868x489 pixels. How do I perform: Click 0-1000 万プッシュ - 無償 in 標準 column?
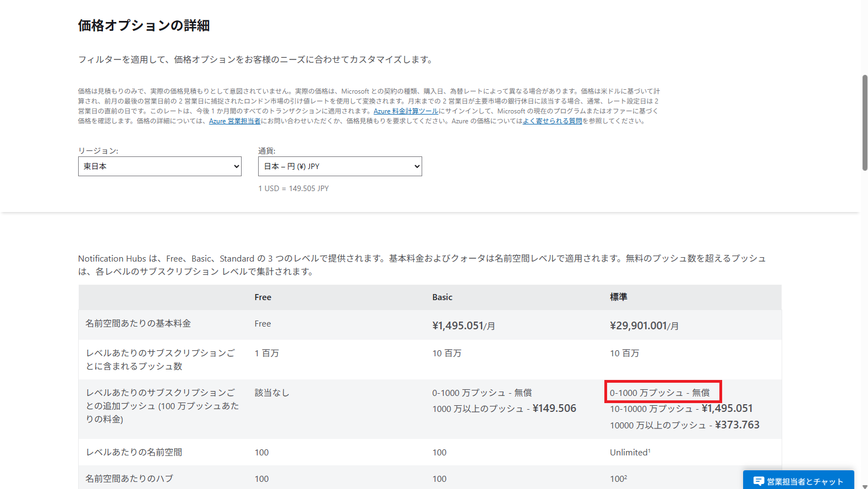tap(660, 393)
